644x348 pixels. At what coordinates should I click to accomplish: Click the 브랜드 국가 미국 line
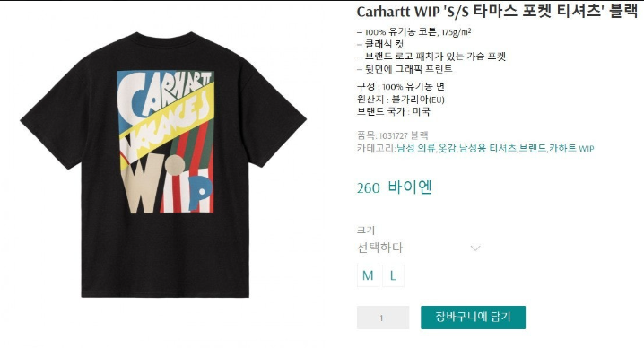click(x=394, y=111)
